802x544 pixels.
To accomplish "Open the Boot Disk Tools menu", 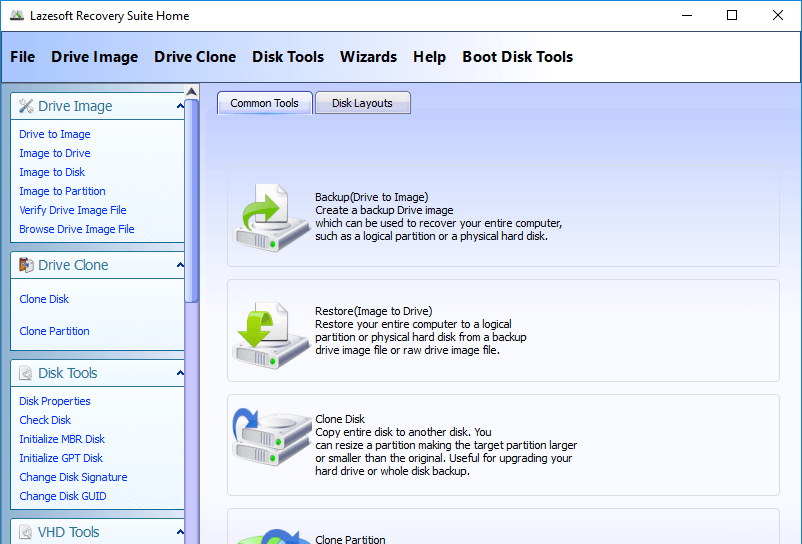I will (517, 57).
